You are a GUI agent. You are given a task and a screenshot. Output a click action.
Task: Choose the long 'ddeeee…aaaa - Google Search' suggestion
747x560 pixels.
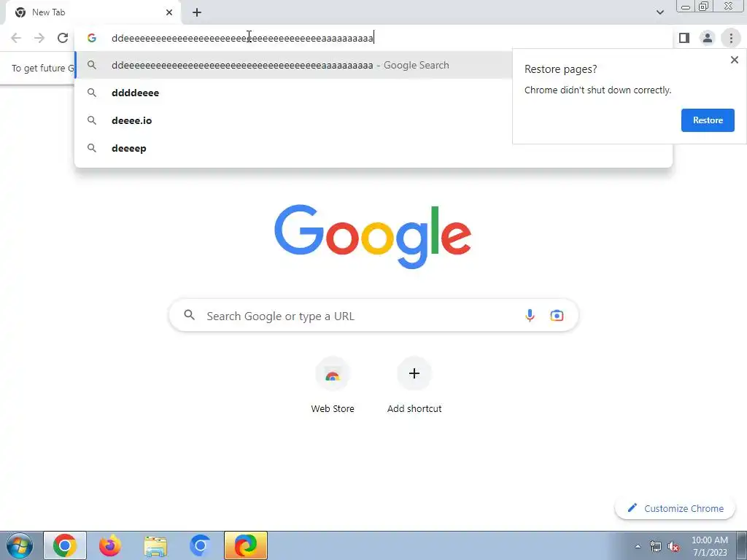[x=295, y=65]
